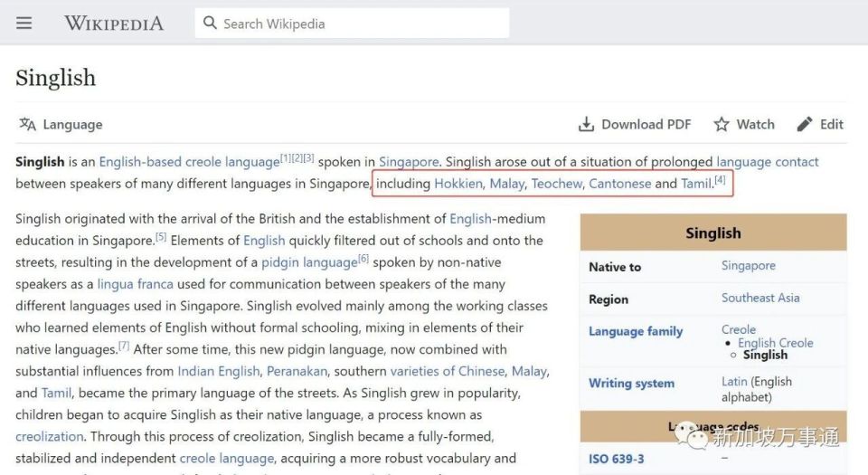Image resolution: width=868 pixels, height=475 pixels.
Task: Open Singapore link in infobox
Action: click(749, 266)
